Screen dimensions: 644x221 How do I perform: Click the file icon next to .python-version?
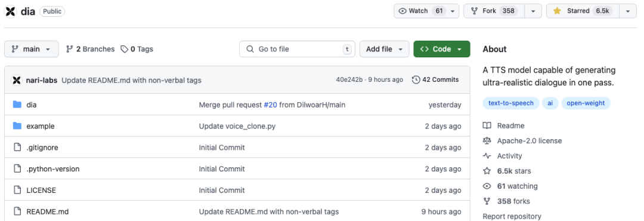[17, 168]
